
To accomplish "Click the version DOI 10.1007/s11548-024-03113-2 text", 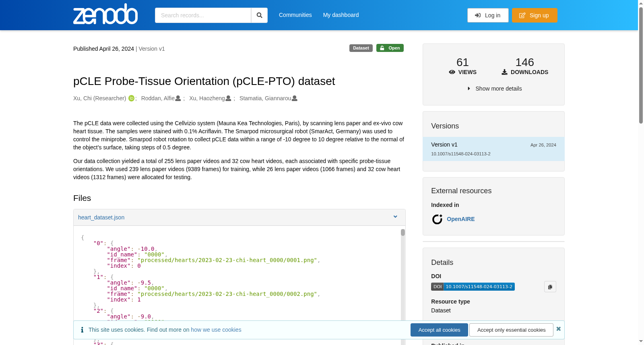I will [x=461, y=154].
